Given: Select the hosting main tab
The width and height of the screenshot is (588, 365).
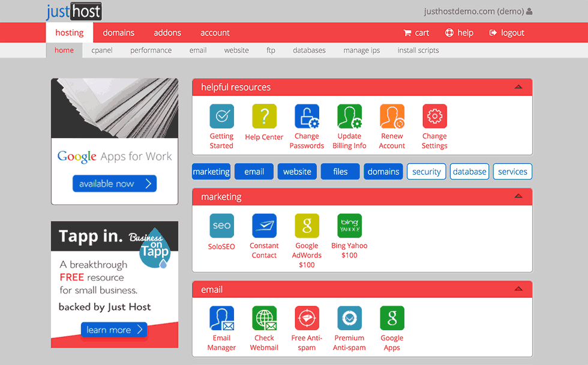Looking at the screenshot, I should tap(70, 32).
